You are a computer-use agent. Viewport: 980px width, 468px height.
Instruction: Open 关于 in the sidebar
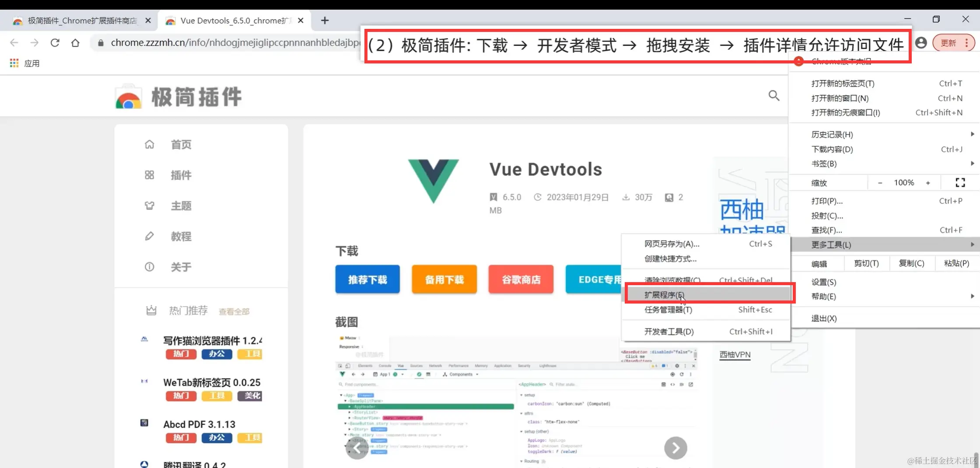coord(181,267)
